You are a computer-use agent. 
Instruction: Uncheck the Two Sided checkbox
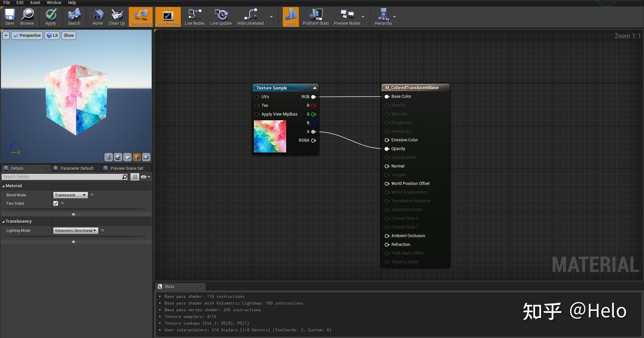pos(56,203)
